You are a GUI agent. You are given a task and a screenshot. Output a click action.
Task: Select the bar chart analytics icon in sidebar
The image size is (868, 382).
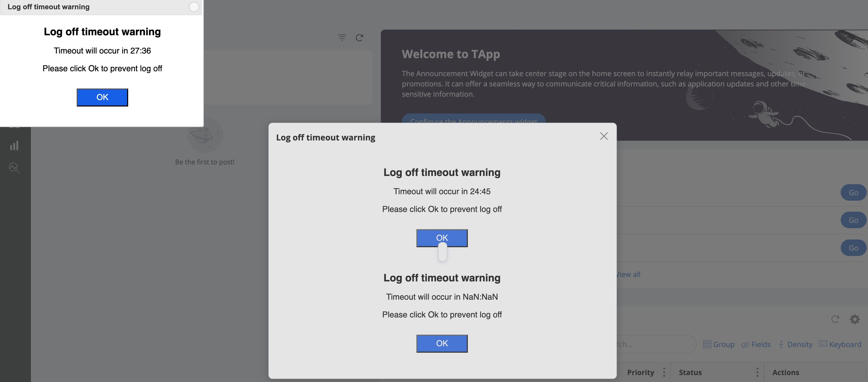coord(14,146)
